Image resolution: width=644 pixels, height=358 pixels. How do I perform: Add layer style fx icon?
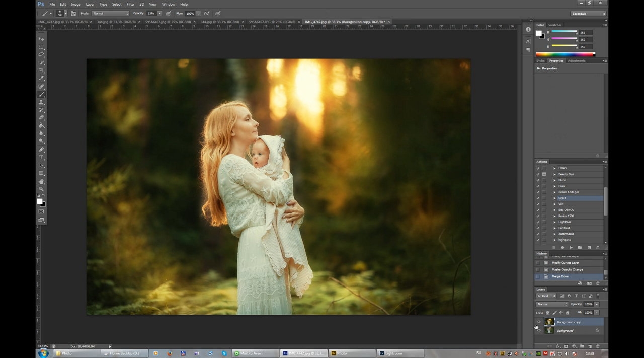pyautogui.click(x=558, y=346)
